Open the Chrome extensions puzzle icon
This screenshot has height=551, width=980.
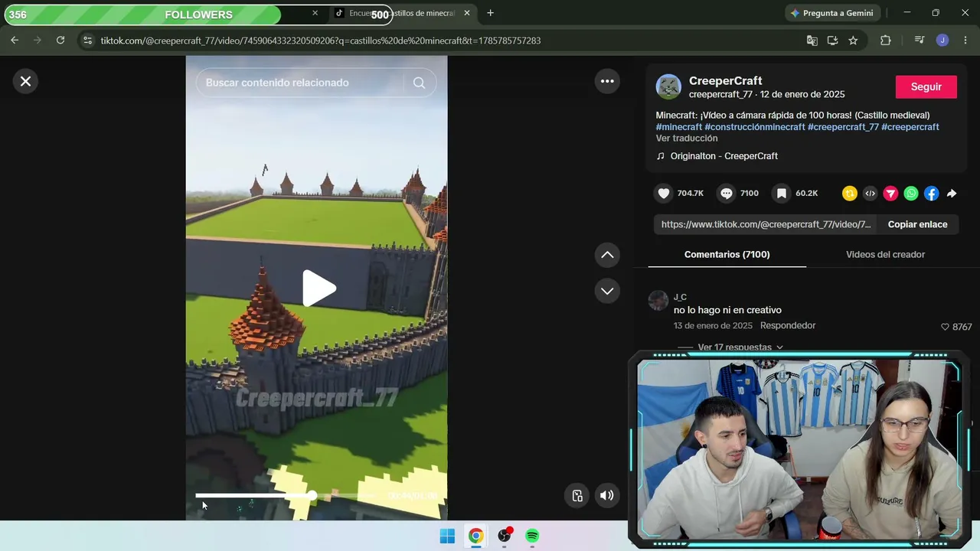[886, 41]
